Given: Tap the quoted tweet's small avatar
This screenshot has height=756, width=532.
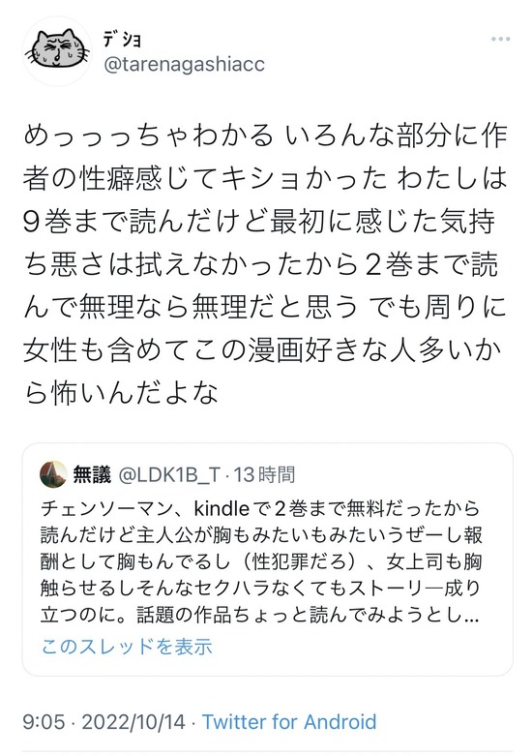Looking at the screenshot, I should point(53,474).
